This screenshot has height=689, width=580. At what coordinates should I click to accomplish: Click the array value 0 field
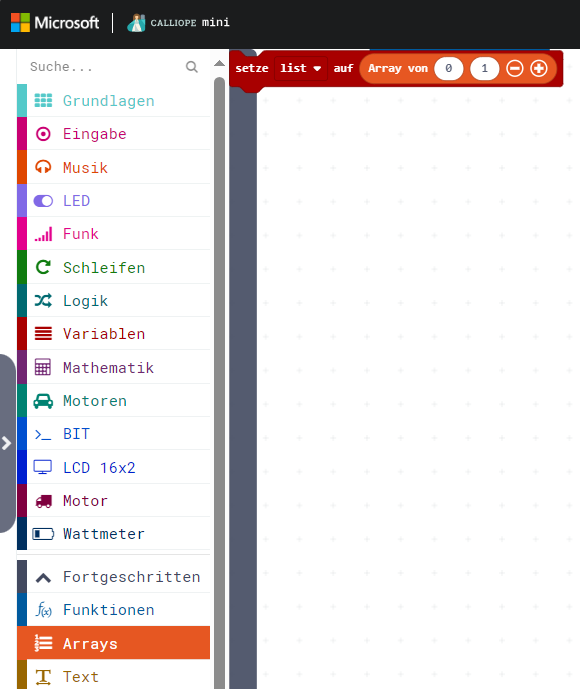(x=449, y=69)
